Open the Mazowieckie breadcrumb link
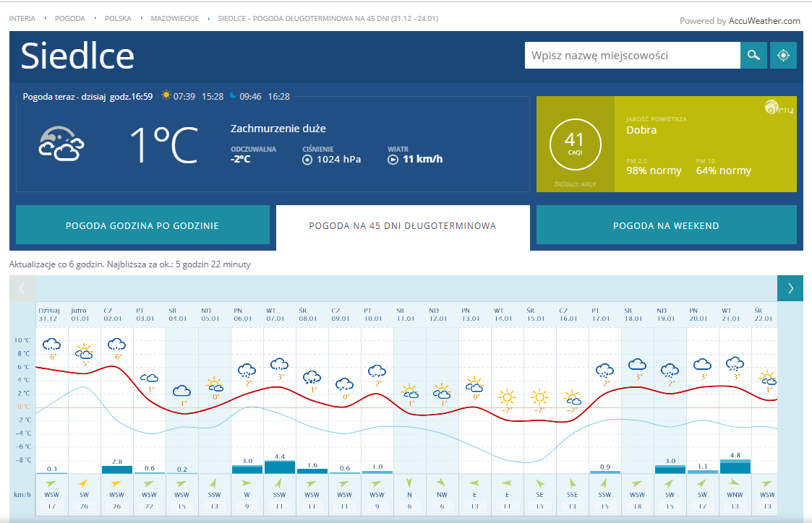This screenshot has height=523, width=812. click(x=174, y=18)
